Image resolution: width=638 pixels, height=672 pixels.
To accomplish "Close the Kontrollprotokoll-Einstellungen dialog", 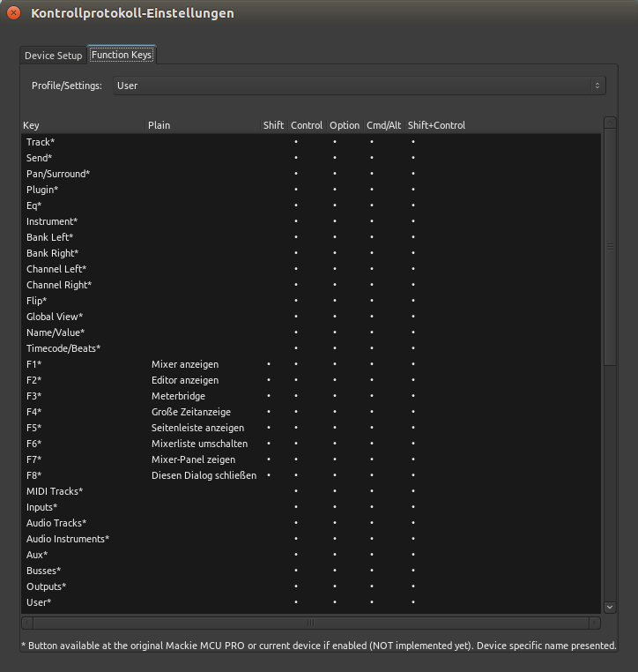I will 14,13.
